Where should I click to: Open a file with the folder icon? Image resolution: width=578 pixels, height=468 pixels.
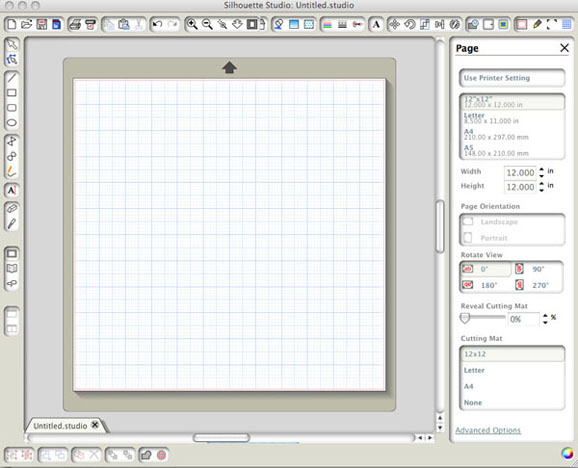tap(27, 25)
